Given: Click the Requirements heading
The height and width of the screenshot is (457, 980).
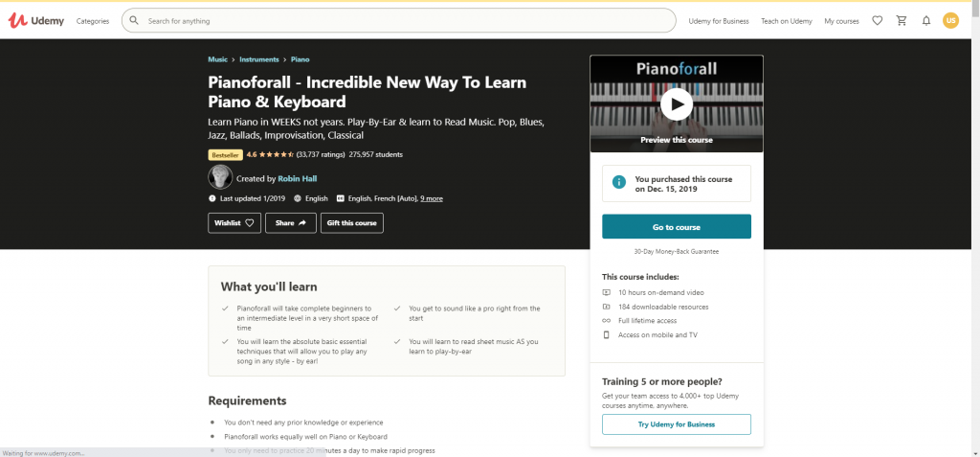Looking at the screenshot, I should coord(247,400).
